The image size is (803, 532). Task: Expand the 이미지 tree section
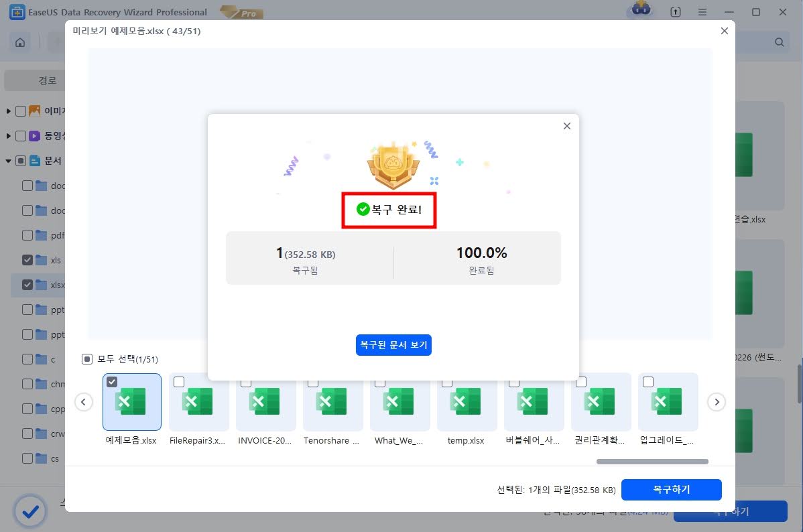(9, 111)
